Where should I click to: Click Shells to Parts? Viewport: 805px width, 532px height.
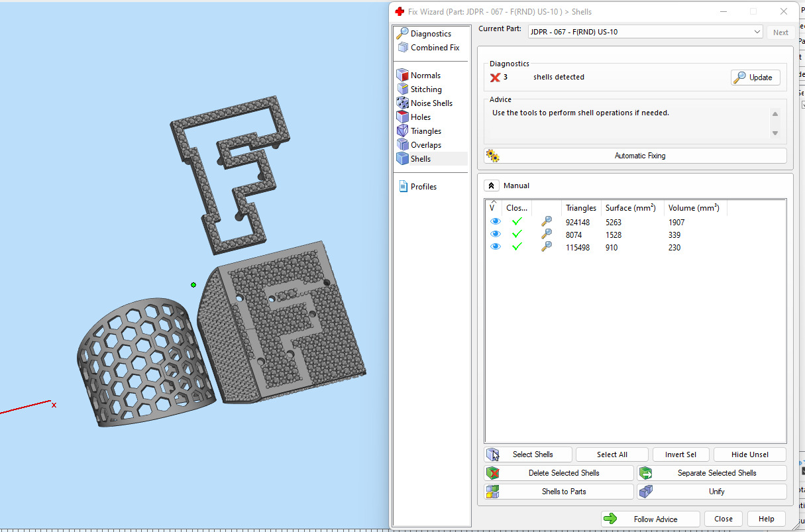pyautogui.click(x=559, y=492)
